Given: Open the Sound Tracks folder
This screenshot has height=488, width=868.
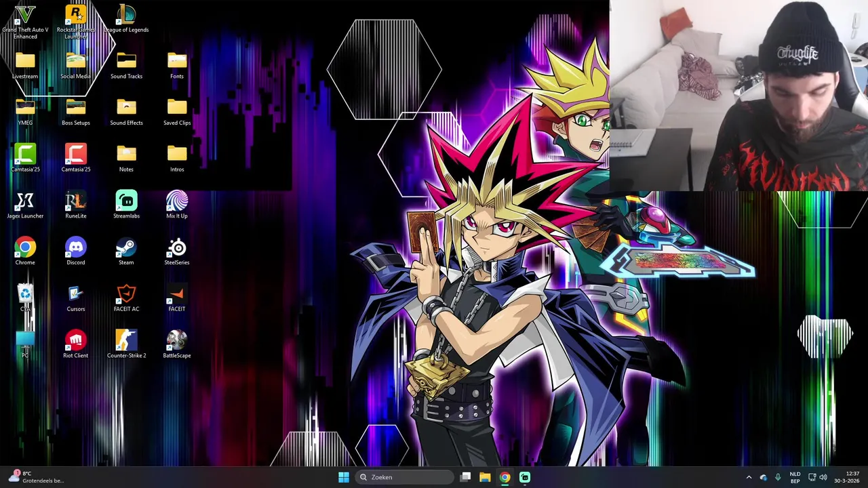Looking at the screenshot, I should coord(126,66).
